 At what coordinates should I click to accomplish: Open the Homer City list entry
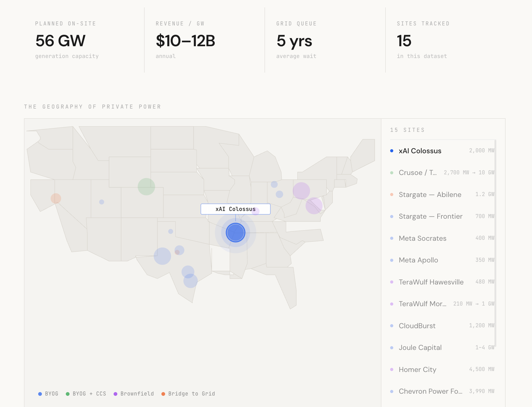[x=442, y=369]
